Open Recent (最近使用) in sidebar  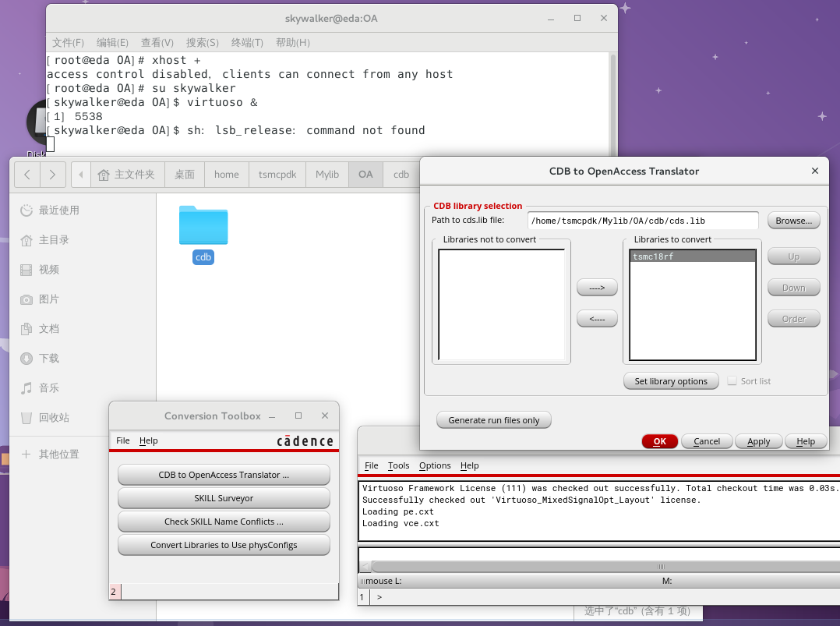(49, 210)
